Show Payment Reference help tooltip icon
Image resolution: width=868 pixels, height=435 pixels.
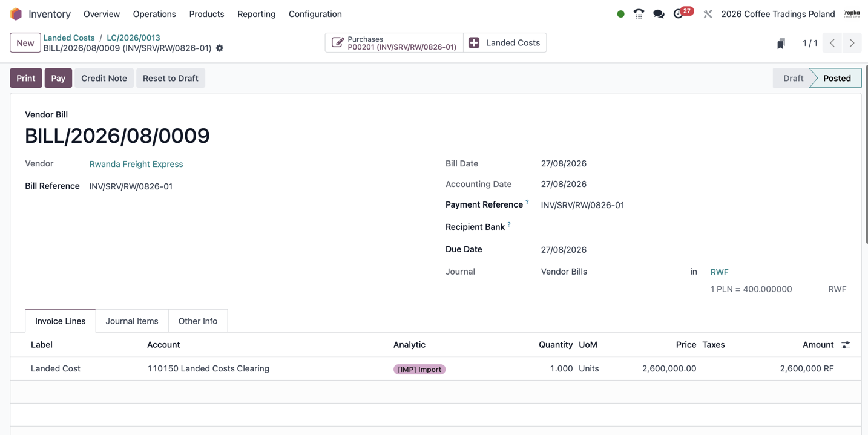527,202
